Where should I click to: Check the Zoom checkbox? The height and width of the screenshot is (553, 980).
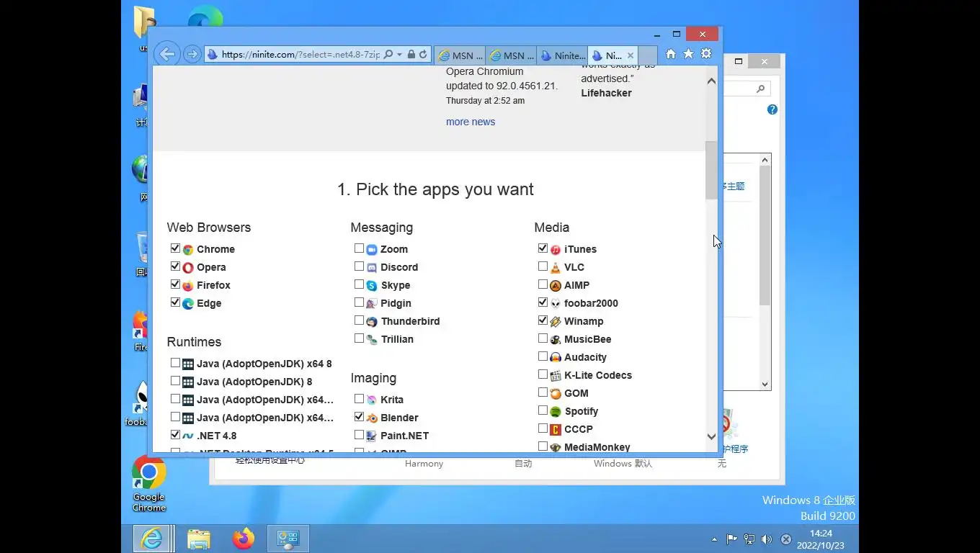tap(359, 248)
